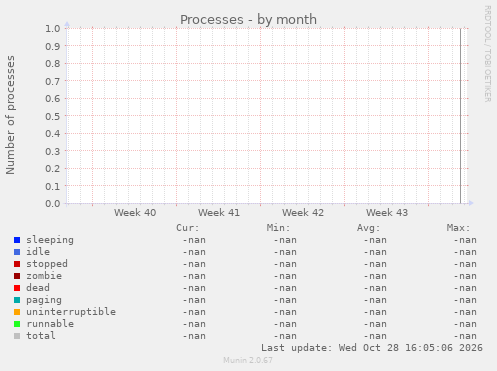Click the 'Week 40' axis label
Viewport: 497px width, 371px height.
135,213
